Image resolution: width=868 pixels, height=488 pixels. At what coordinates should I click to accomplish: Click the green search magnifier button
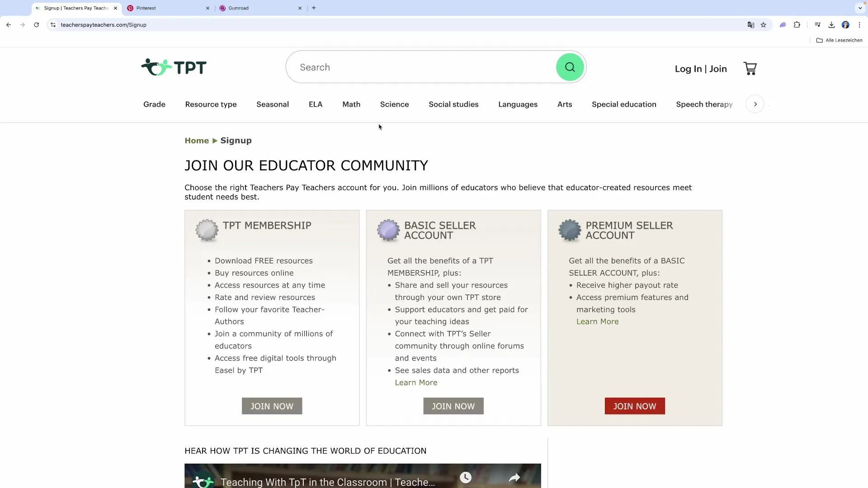(570, 67)
